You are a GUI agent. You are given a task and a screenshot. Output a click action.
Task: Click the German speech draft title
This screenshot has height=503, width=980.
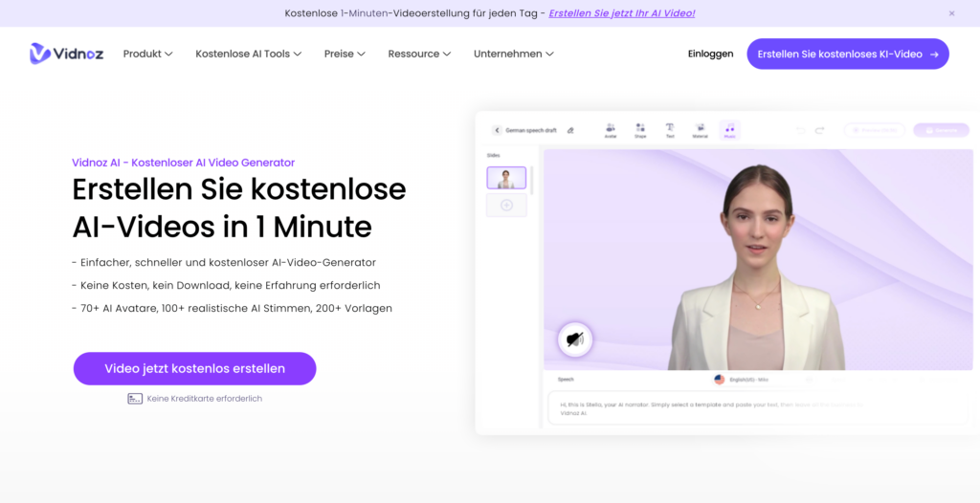coord(531,130)
